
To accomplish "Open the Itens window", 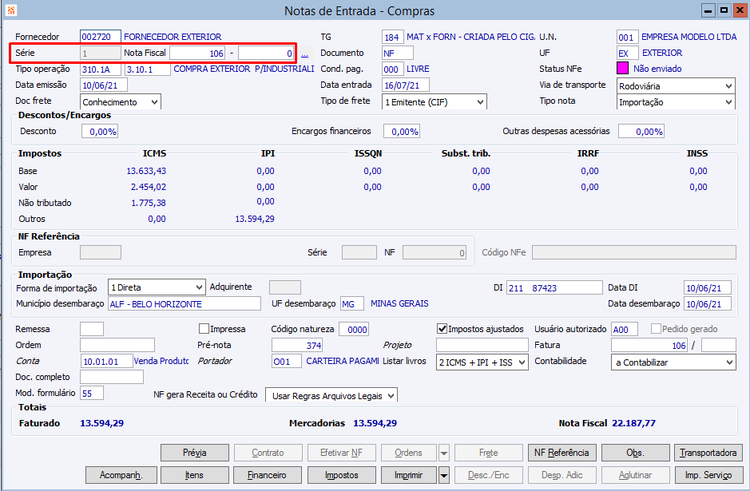I will (x=194, y=475).
